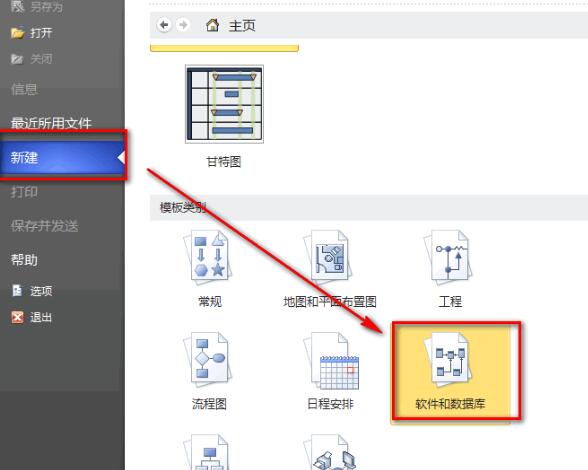Go forward with the right arrow button
This screenshot has height=470, width=588.
point(183,25)
